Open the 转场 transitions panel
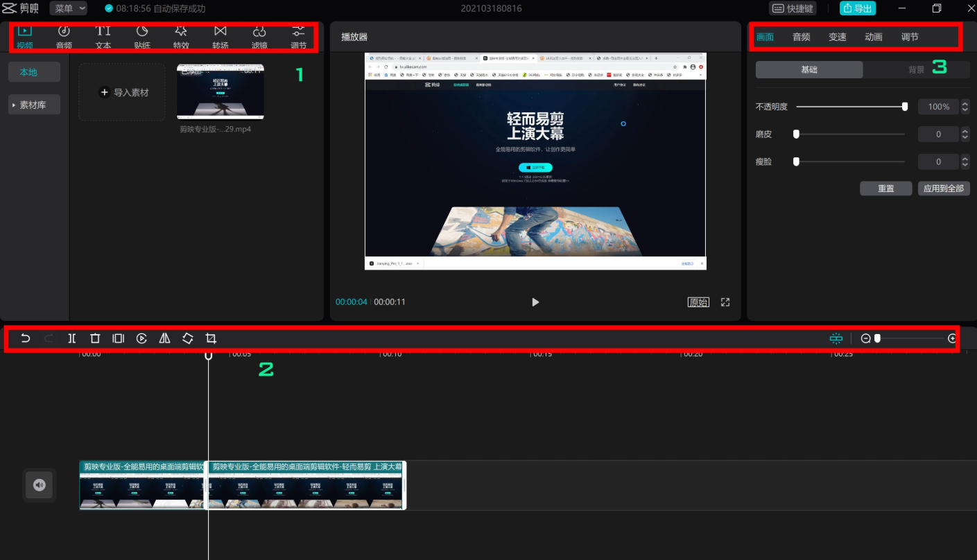 click(x=220, y=37)
